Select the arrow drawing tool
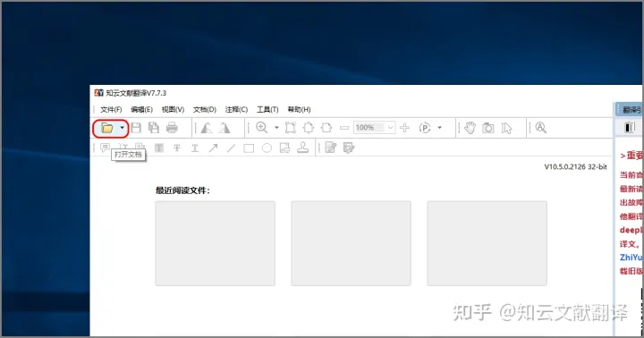 tap(213, 148)
